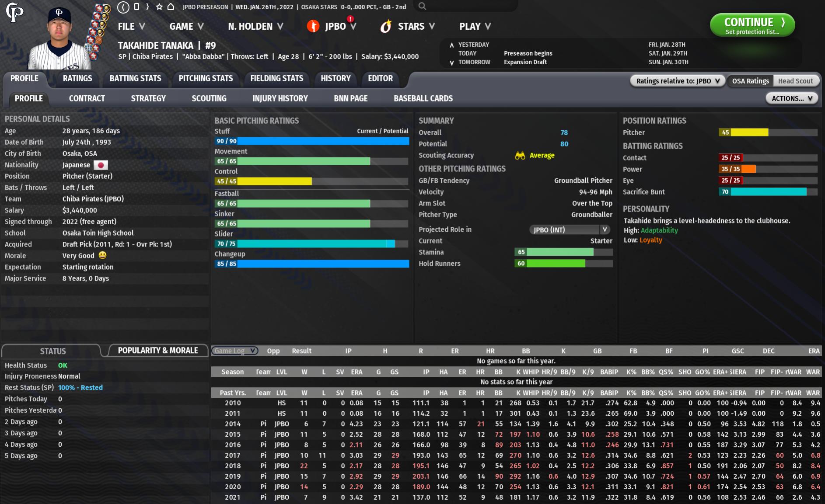
Task: Click the Expansion Draft schedule entry
Action: point(525,62)
